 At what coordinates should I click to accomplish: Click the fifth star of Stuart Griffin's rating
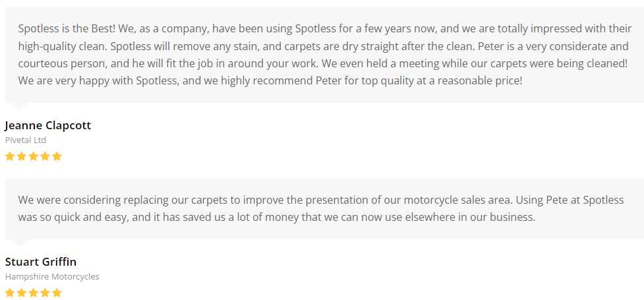[57, 292]
